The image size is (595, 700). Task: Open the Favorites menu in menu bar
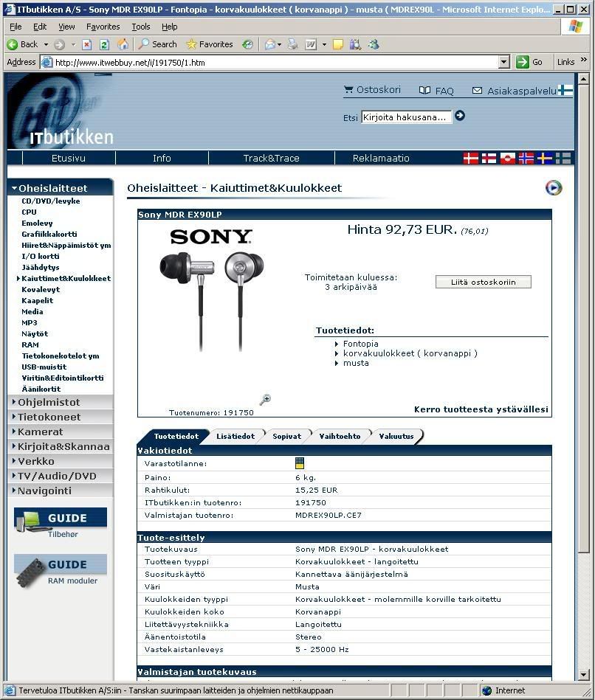103,27
